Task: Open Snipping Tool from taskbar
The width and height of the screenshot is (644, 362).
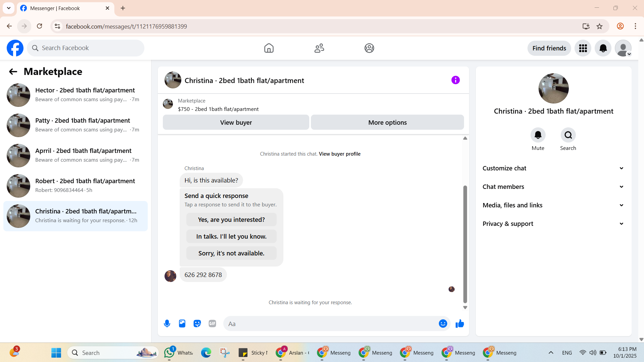Action: pos(224,353)
